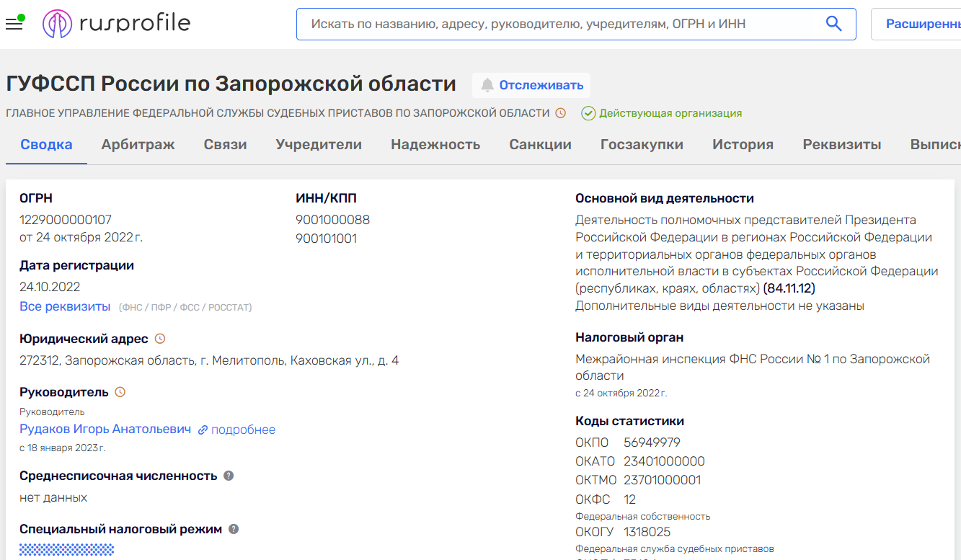
Task: Open the Санкции tab
Action: 540,144
